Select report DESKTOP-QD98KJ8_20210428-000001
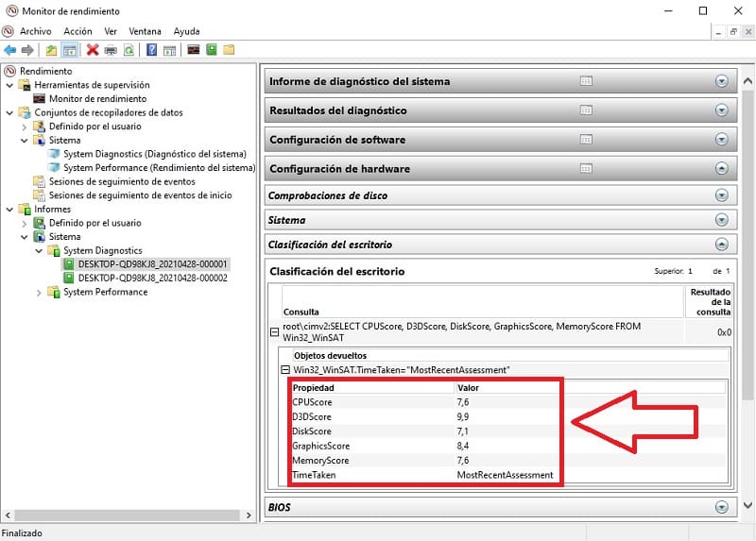This screenshot has width=756, height=541. pyautogui.click(x=152, y=264)
